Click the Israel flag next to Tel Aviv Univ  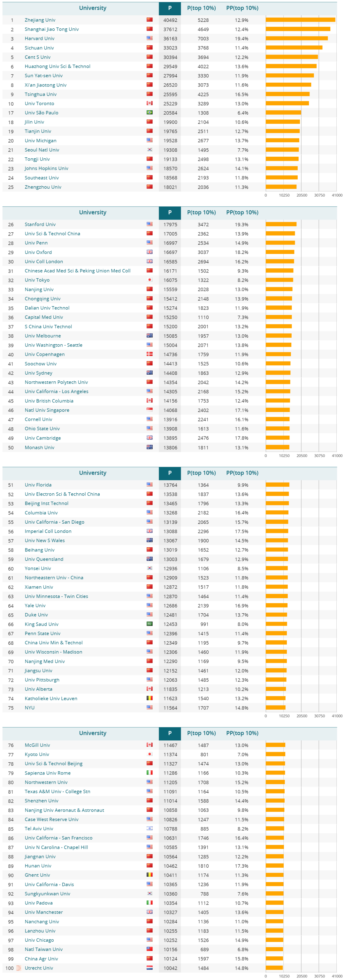pyautogui.click(x=149, y=828)
